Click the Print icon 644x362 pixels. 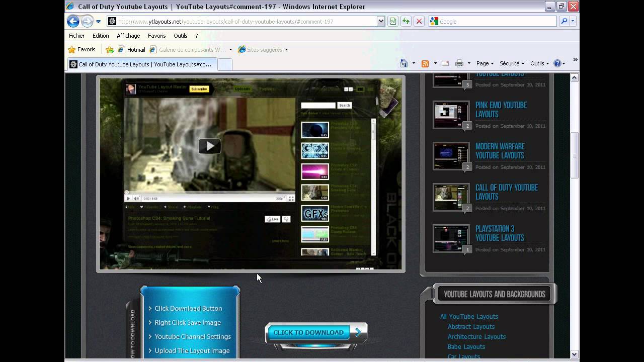tap(459, 63)
